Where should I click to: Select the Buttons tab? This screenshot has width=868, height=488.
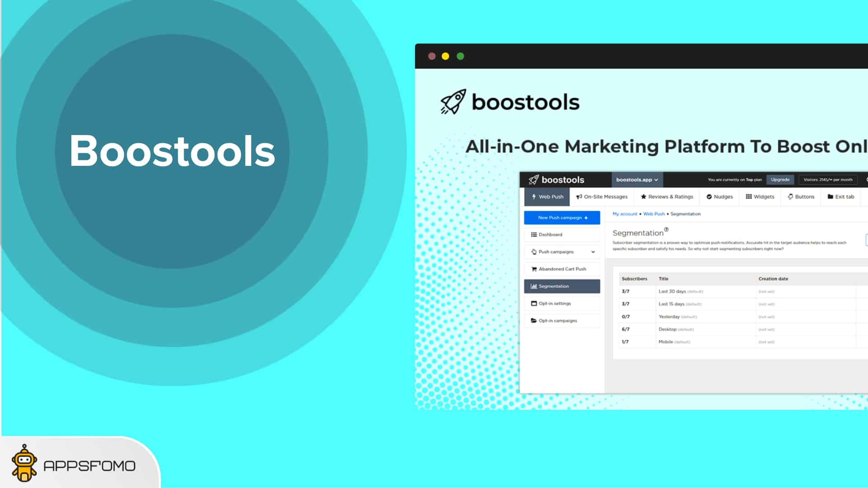(x=801, y=197)
